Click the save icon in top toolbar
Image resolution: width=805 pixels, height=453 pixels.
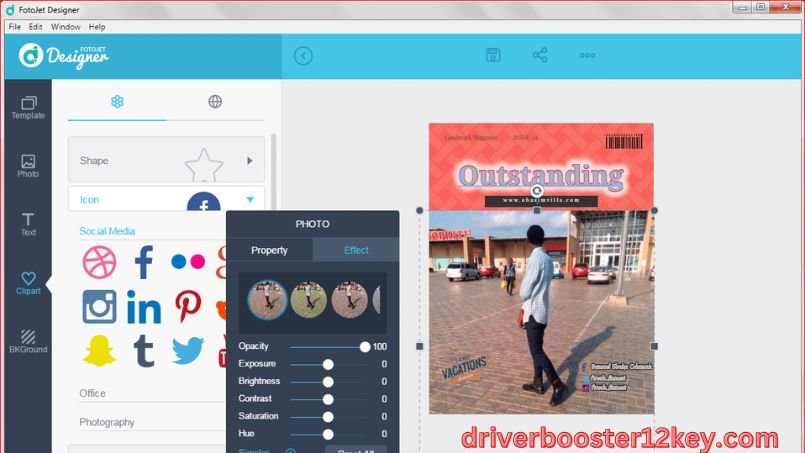click(x=493, y=55)
